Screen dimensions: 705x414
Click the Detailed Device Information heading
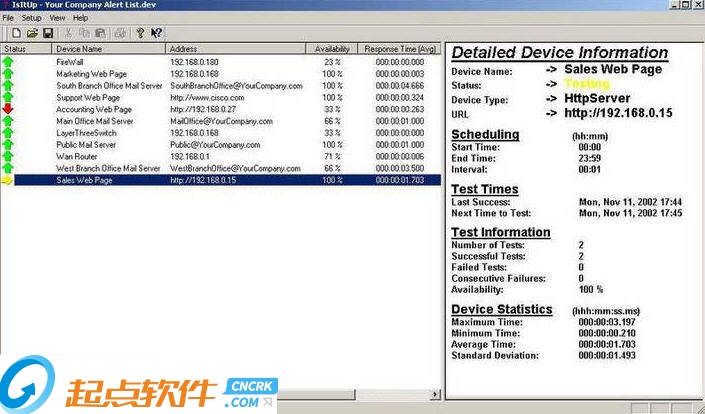560,53
